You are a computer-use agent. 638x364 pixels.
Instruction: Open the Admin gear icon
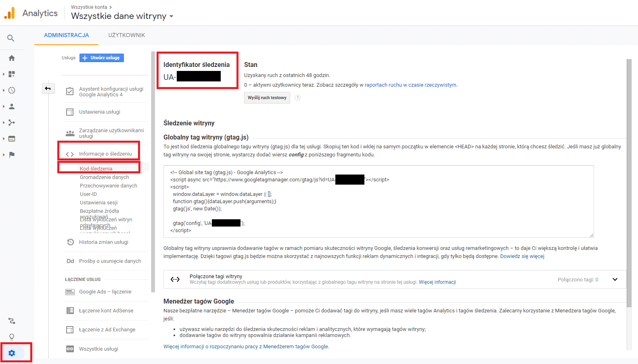12,353
